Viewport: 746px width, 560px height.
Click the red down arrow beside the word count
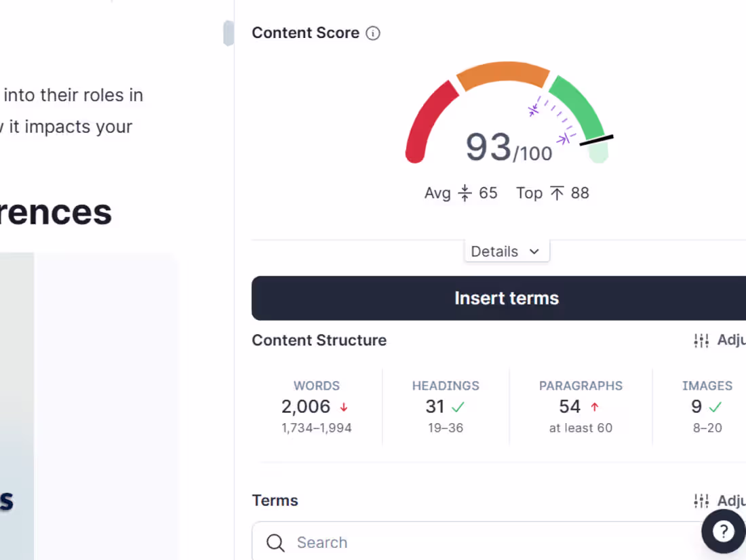344,407
